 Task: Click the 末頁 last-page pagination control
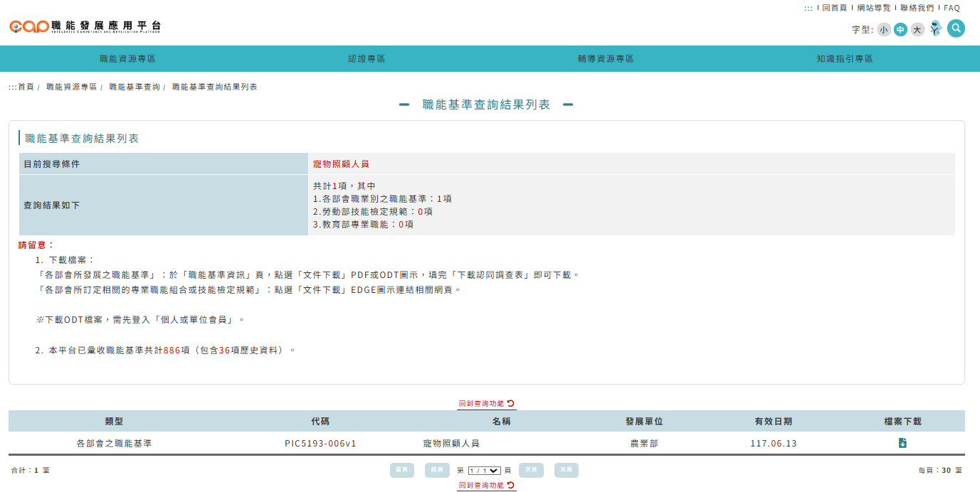[566, 470]
